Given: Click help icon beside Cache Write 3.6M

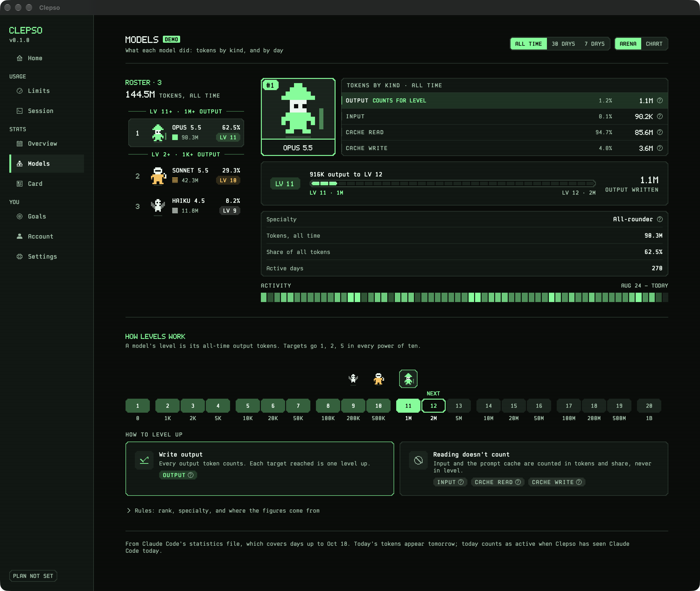Looking at the screenshot, I should 660,148.
